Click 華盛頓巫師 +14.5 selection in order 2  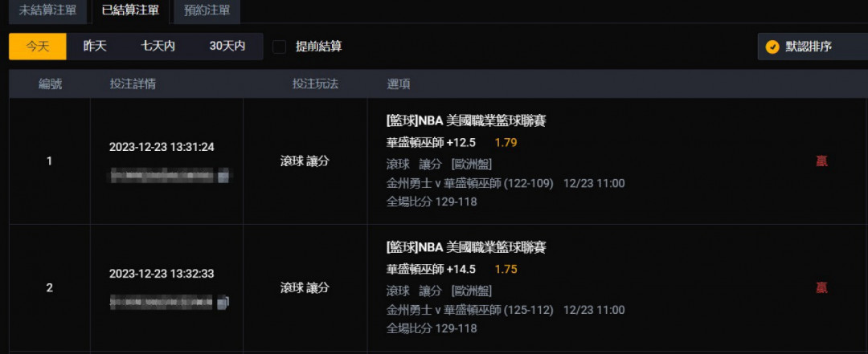[432, 270]
